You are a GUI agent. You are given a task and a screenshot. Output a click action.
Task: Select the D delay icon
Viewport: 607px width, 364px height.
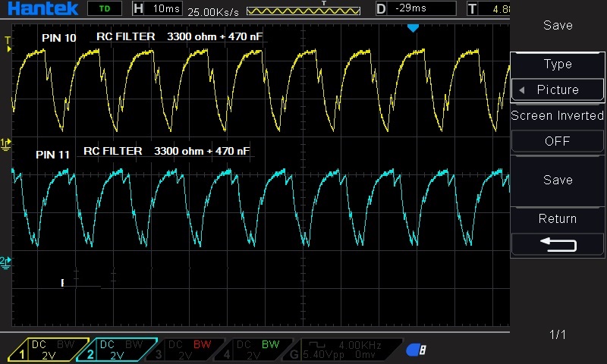[x=381, y=8]
